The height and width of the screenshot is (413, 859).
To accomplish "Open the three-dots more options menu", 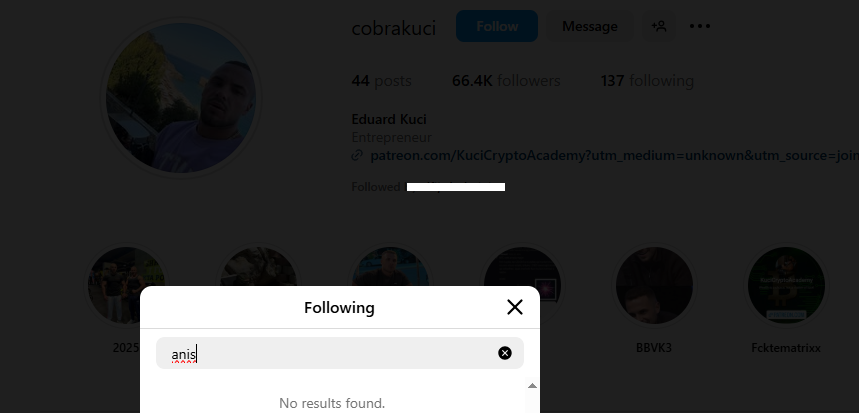I will [x=700, y=27].
